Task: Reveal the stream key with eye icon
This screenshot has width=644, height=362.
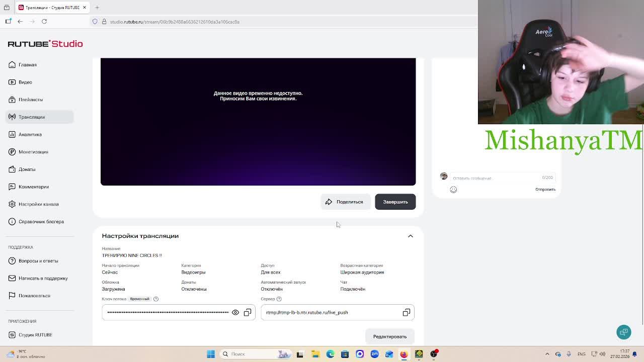Action: pos(235,312)
